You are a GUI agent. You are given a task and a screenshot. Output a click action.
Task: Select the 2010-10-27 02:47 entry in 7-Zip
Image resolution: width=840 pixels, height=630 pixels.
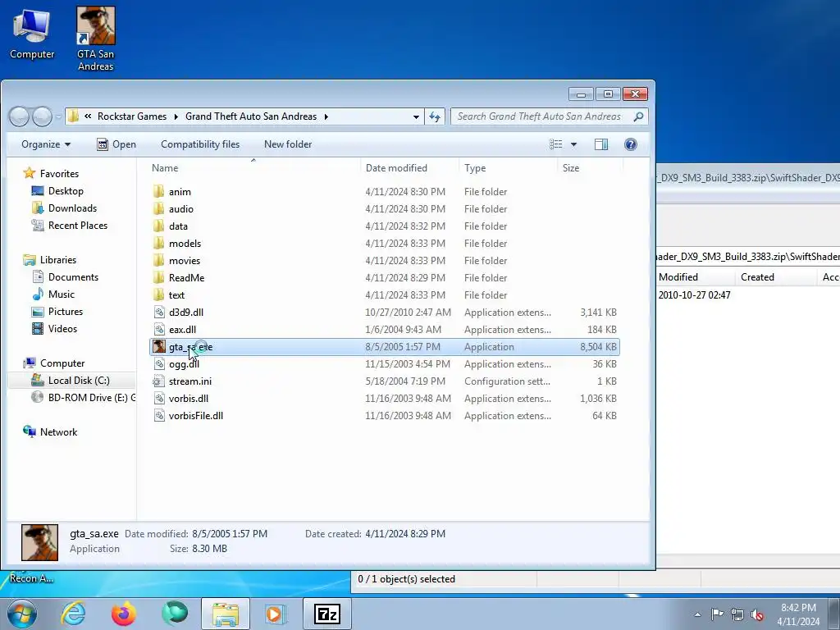coord(694,295)
